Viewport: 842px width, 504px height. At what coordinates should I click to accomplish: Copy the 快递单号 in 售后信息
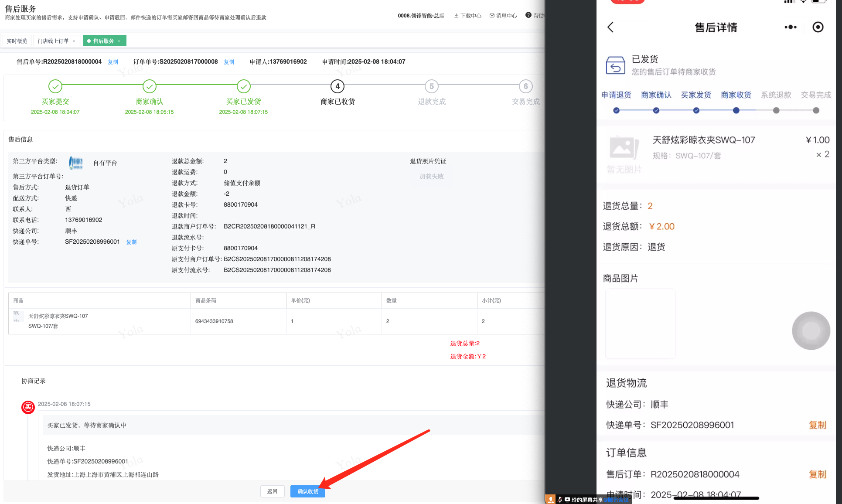click(131, 242)
